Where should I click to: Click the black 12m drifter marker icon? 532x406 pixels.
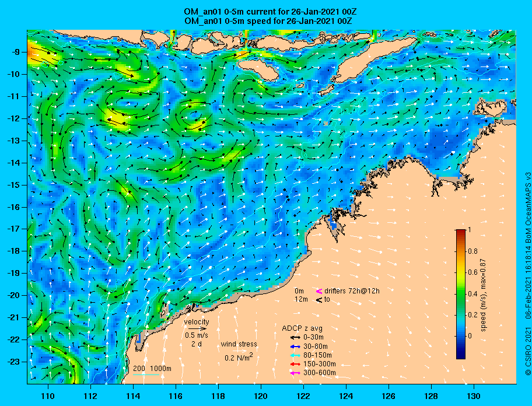319,300
